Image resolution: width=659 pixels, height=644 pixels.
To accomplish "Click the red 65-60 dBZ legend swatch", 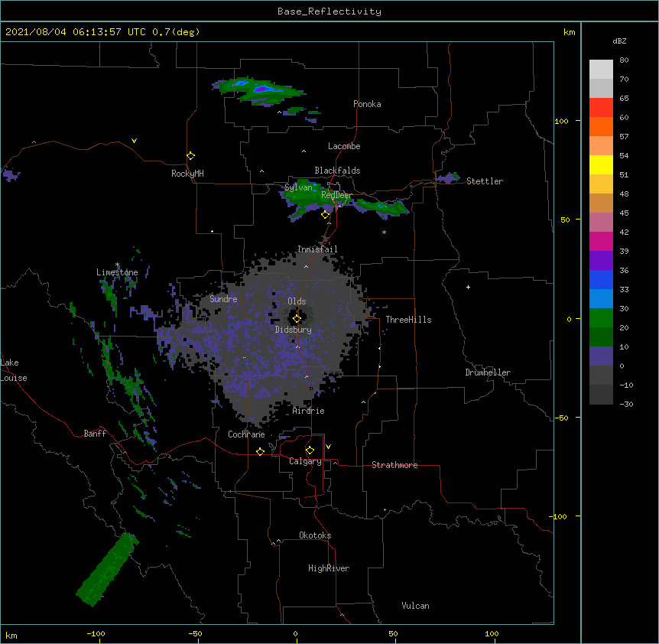I will 601,107.
